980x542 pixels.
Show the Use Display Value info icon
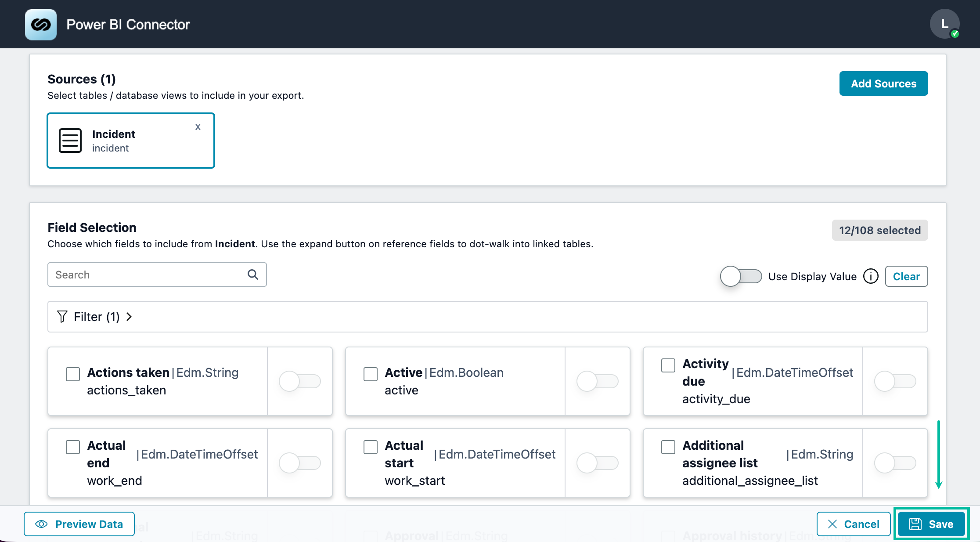tap(871, 276)
